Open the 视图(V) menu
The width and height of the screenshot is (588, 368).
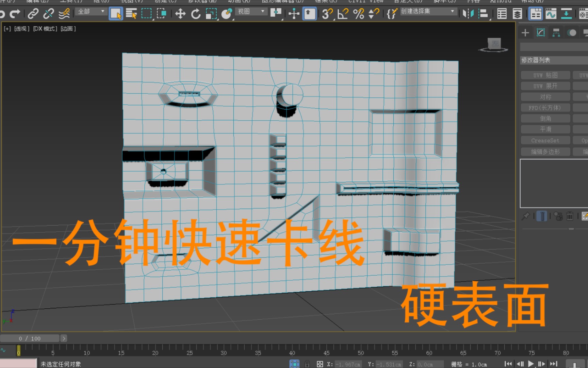point(131,1)
